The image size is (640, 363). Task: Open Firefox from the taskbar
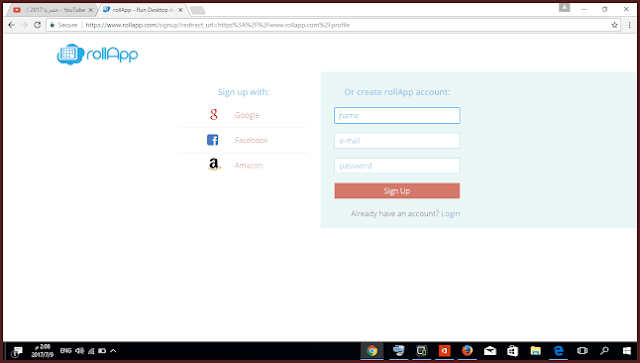[x=467, y=351]
